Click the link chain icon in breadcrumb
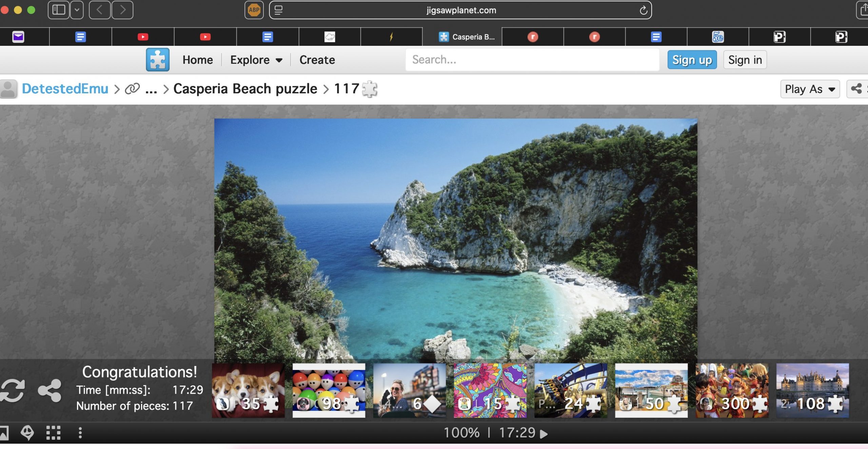868x449 pixels. [x=132, y=89]
